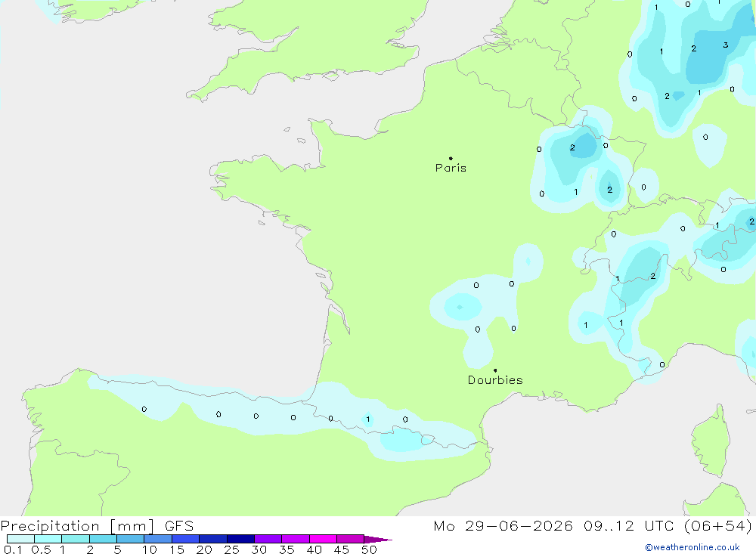The height and width of the screenshot is (554, 756).
Task: Select the magenta 40 mm legend swatch
Action: coord(323,539)
